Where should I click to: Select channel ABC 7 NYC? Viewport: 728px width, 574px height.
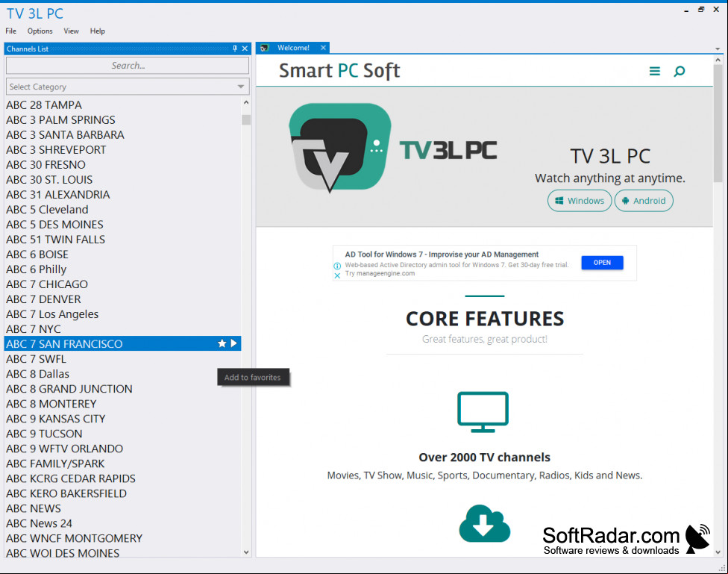pyautogui.click(x=122, y=329)
